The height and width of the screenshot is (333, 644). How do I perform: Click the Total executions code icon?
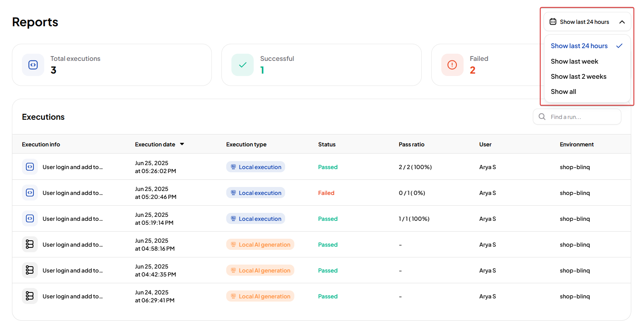click(x=33, y=65)
